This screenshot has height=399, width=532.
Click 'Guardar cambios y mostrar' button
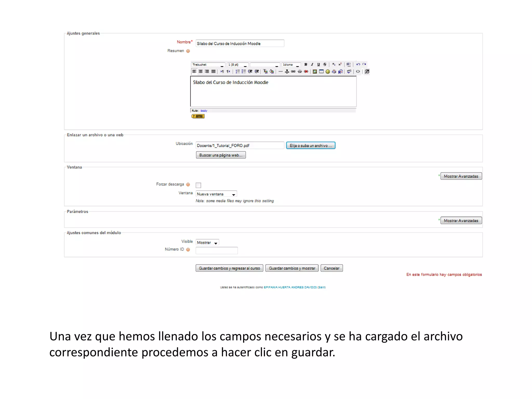[292, 268]
